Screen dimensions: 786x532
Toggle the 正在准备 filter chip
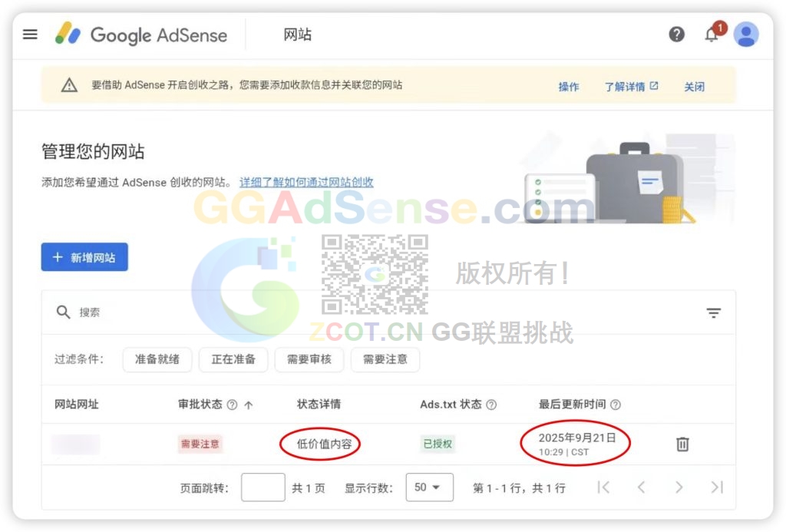click(x=233, y=359)
